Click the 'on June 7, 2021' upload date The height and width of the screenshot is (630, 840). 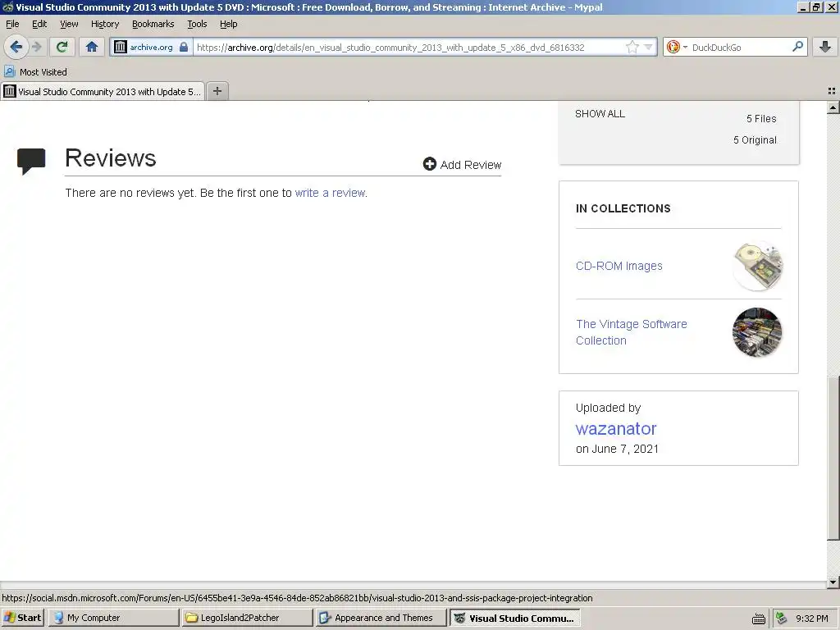click(617, 449)
